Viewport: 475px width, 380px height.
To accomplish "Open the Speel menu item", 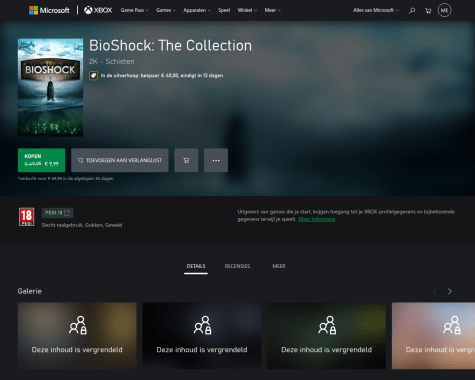I will 224,10.
